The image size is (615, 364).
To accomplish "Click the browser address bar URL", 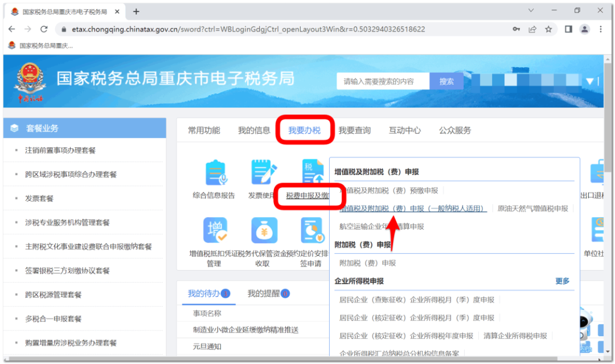I will (x=248, y=30).
